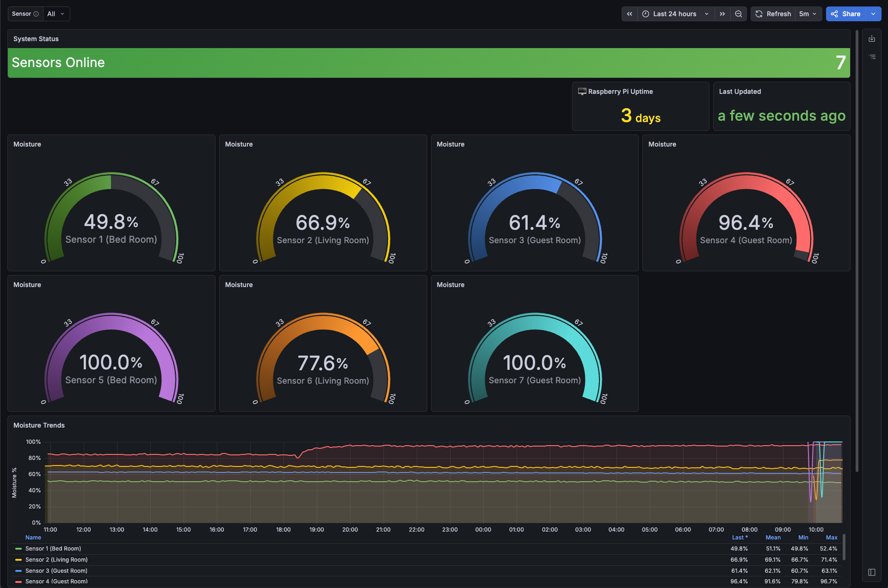
Task: Open the Sensor All dropdown
Action: click(x=56, y=14)
